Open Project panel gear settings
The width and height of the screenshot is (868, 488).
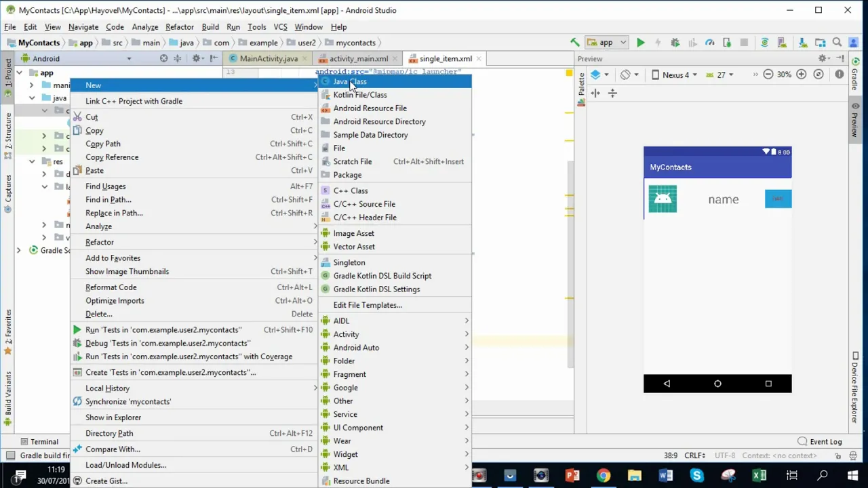pos(197,58)
